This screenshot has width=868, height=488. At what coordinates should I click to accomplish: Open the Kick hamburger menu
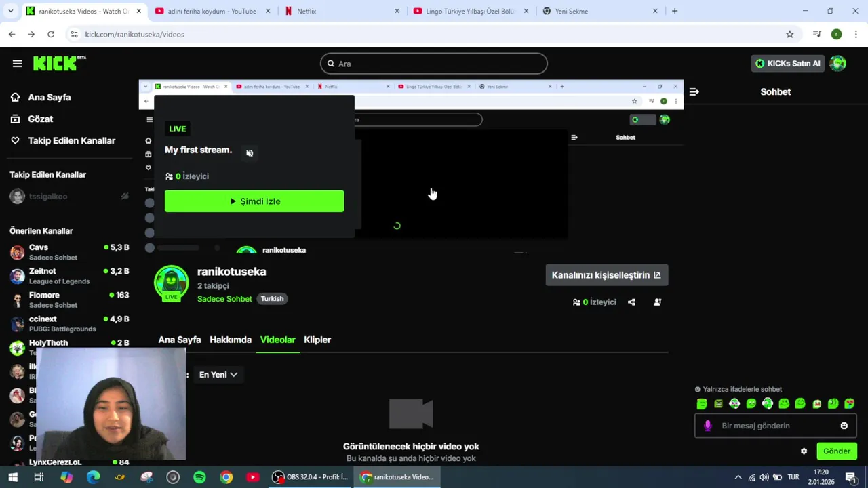click(x=17, y=64)
